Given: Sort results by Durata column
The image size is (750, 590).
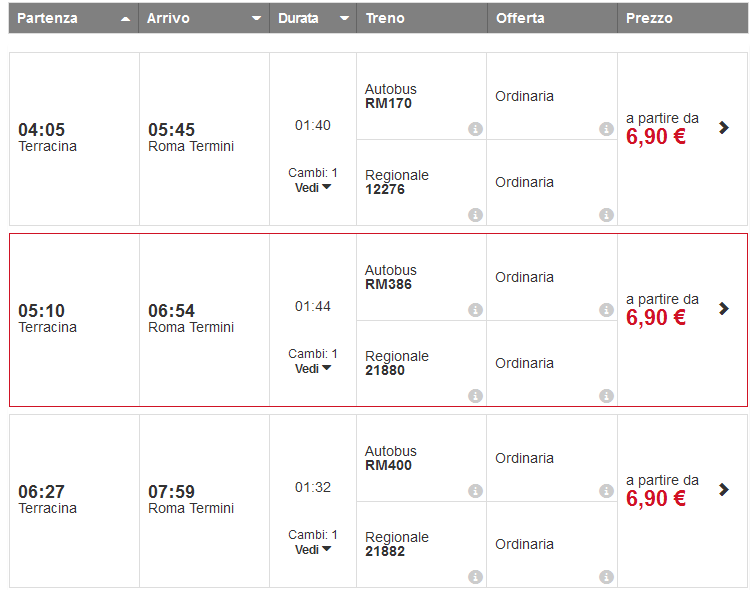Looking at the screenshot, I should point(313,18).
